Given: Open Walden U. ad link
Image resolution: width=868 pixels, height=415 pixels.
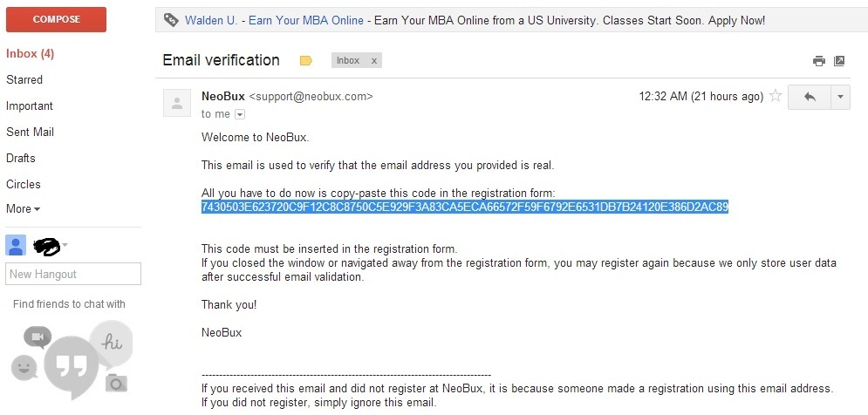Looking at the screenshot, I should click(211, 20).
